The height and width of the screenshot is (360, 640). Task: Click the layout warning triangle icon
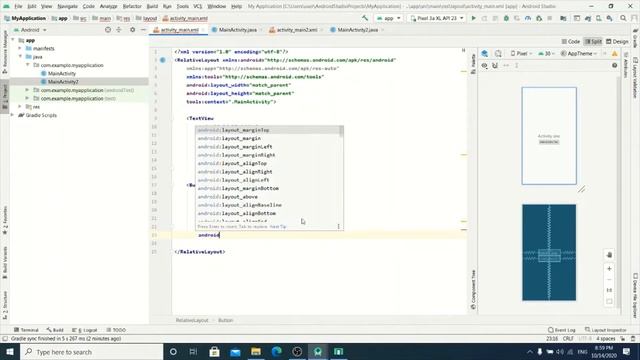[614, 53]
